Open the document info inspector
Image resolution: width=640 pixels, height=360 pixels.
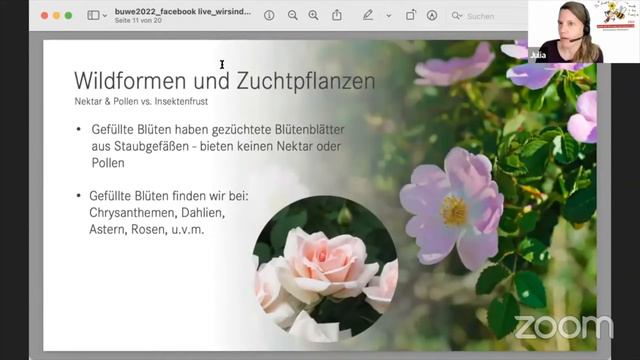(269, 16)
